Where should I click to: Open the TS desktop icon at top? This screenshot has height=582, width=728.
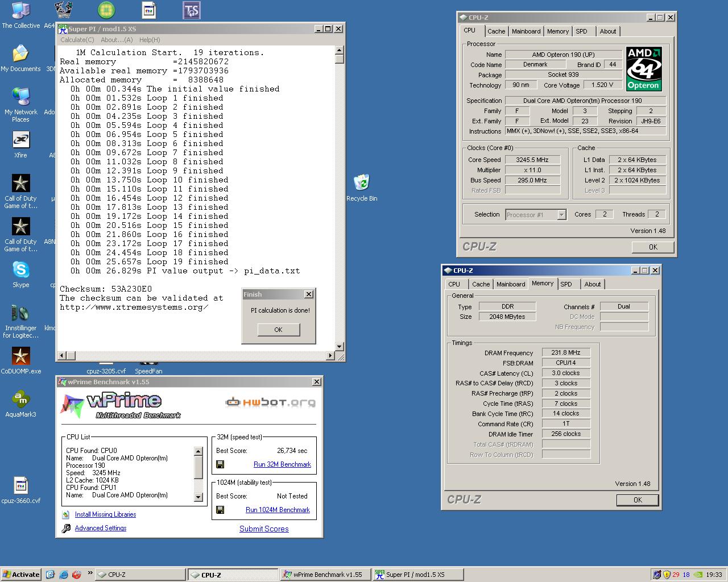pyautogui.click(x=191, y=10)
